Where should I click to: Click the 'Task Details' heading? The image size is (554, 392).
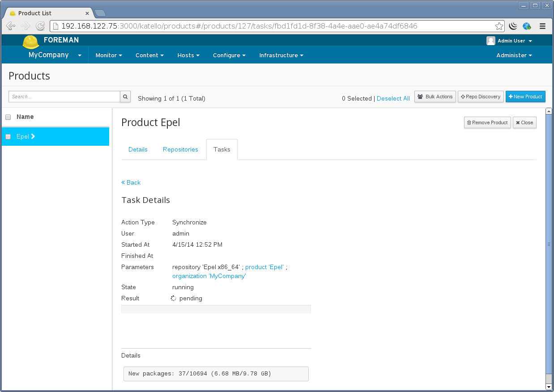146,200
